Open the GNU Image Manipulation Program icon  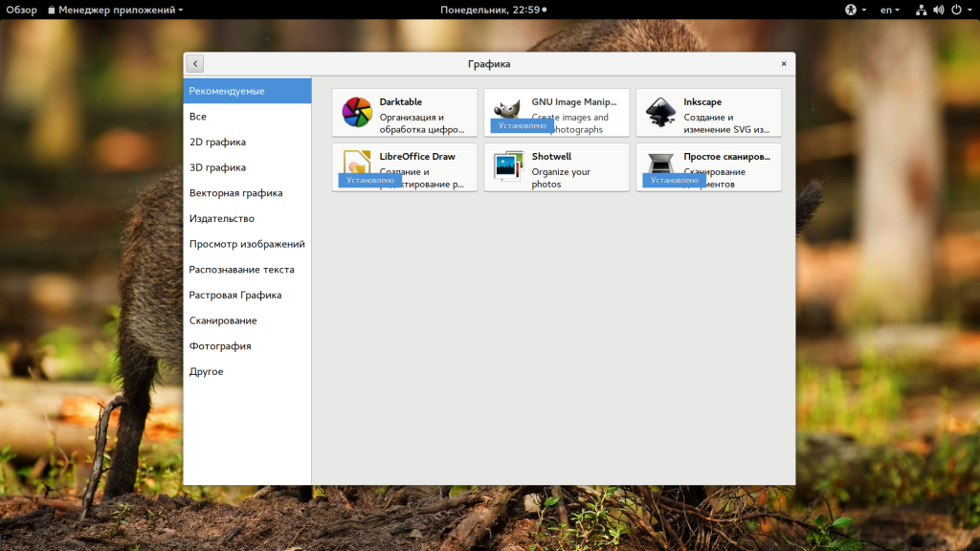coord(508,108)
